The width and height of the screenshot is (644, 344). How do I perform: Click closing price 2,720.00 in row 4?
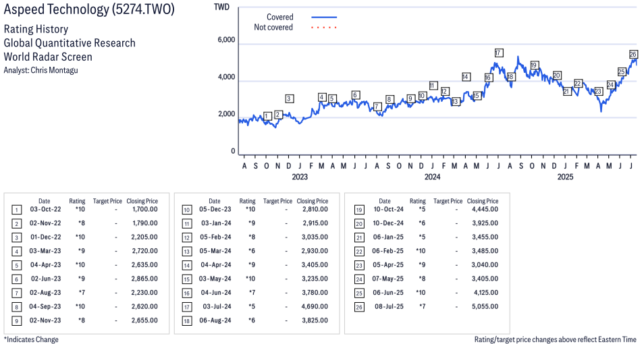pos(144,251)
